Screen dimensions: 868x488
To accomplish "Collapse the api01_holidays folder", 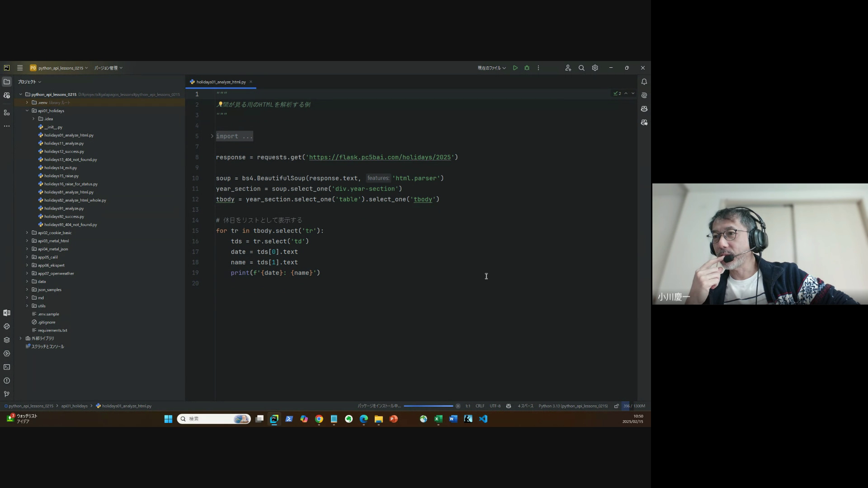I will tap(27, 111).
